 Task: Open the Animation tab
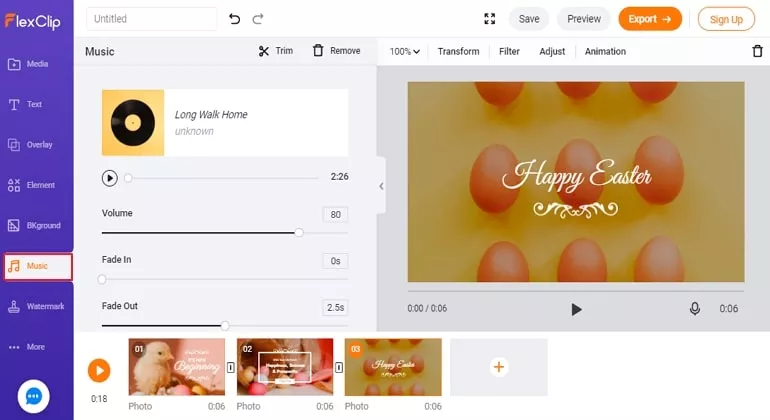tap(605, 52)
